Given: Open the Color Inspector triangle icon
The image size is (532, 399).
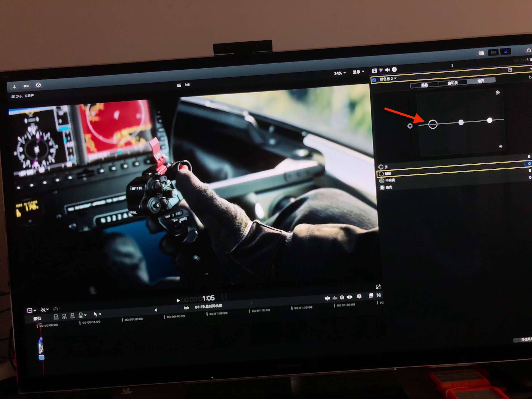Looking at the screenshot, I should [x=381, y=70].
